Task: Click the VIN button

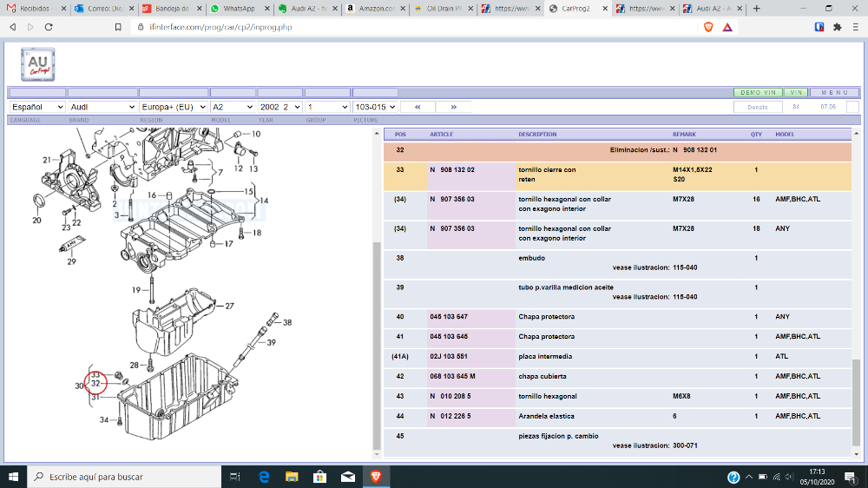Action: point(796,93)
